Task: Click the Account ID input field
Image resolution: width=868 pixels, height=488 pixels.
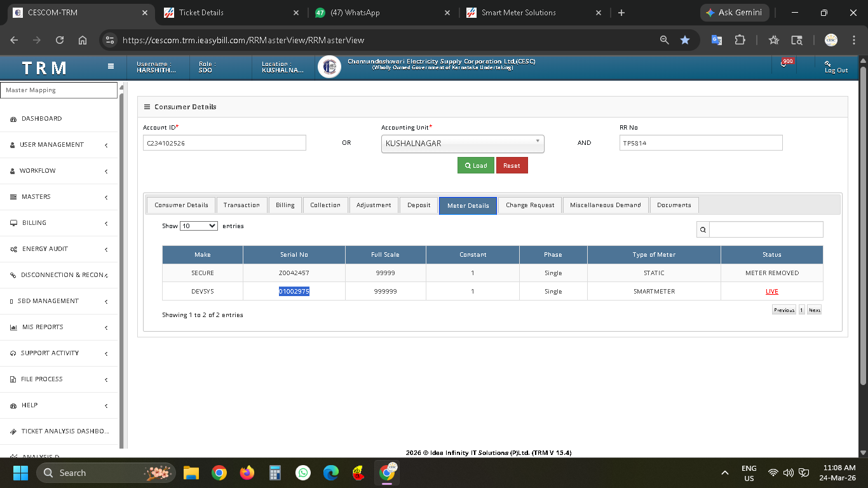Action: [224, 143]
